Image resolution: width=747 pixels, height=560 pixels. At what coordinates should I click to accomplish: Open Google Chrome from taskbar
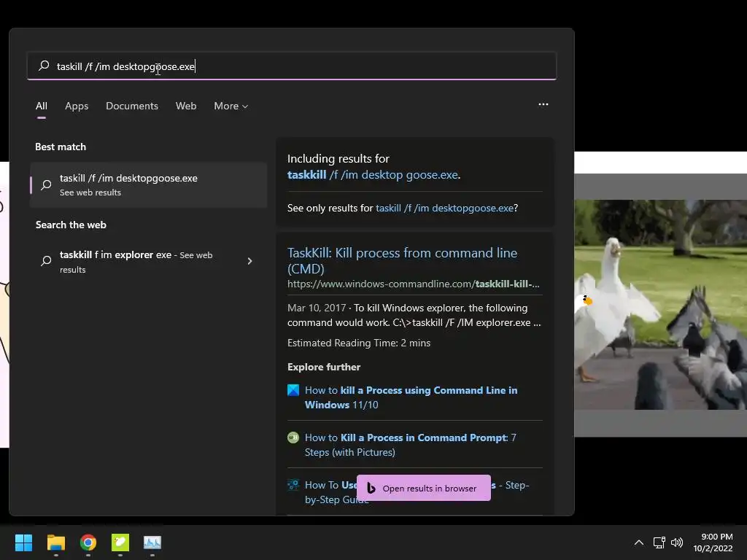(x=88, y=542)
